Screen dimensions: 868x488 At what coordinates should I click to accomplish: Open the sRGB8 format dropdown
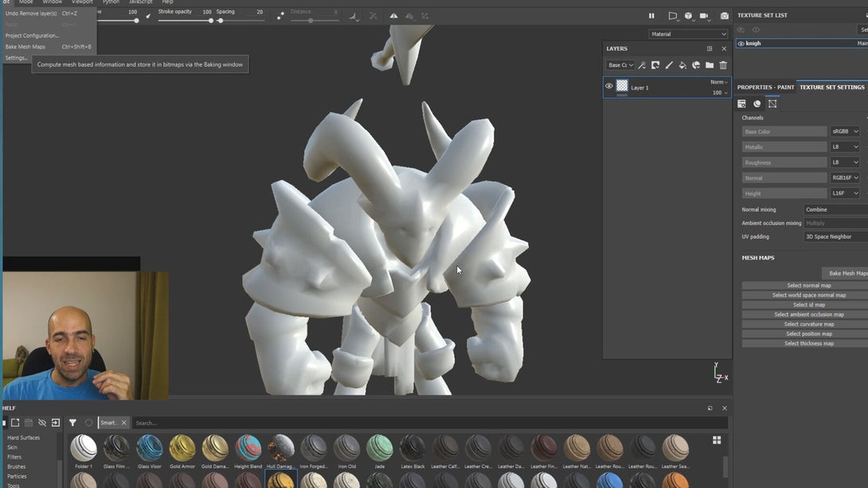coord(845,131)
